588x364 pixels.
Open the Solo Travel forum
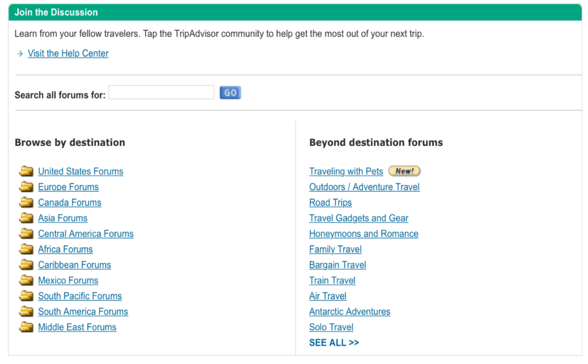click(x=331, y=327)
